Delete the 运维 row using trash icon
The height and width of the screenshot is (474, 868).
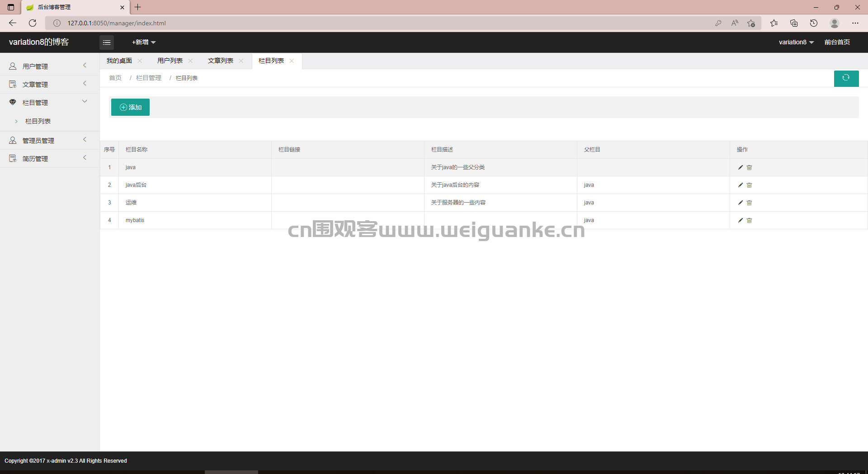tap(749, 203)
